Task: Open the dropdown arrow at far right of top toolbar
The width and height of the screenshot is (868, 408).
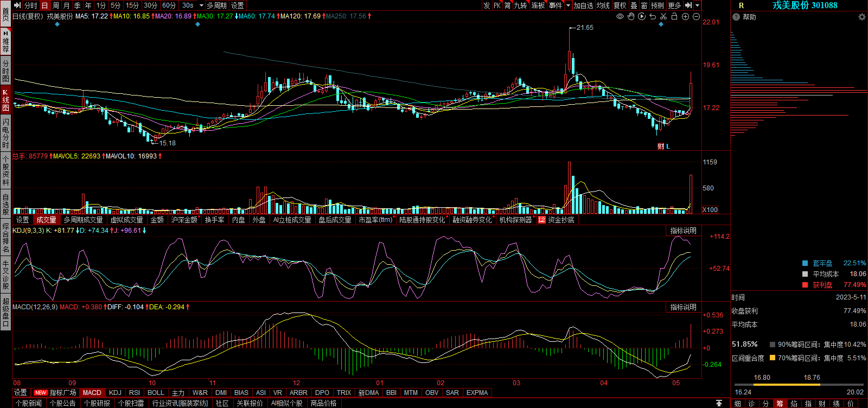Action: (698, 5)
